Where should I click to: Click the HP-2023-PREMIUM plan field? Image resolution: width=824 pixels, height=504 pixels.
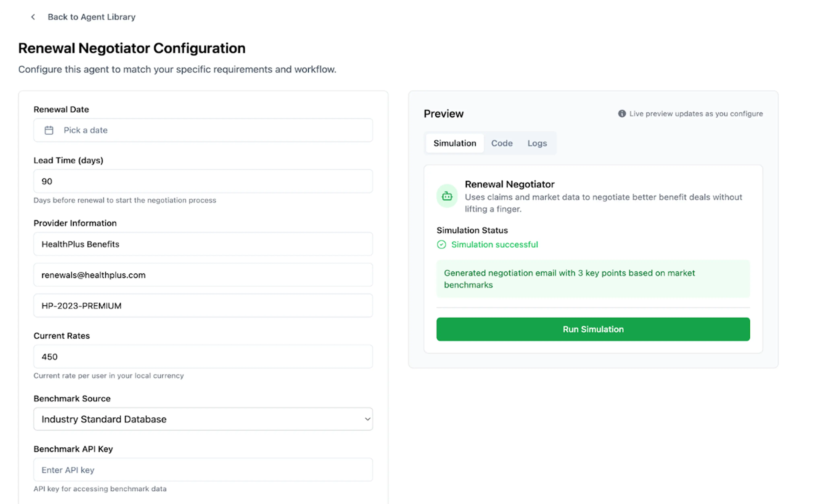[203, 306]
